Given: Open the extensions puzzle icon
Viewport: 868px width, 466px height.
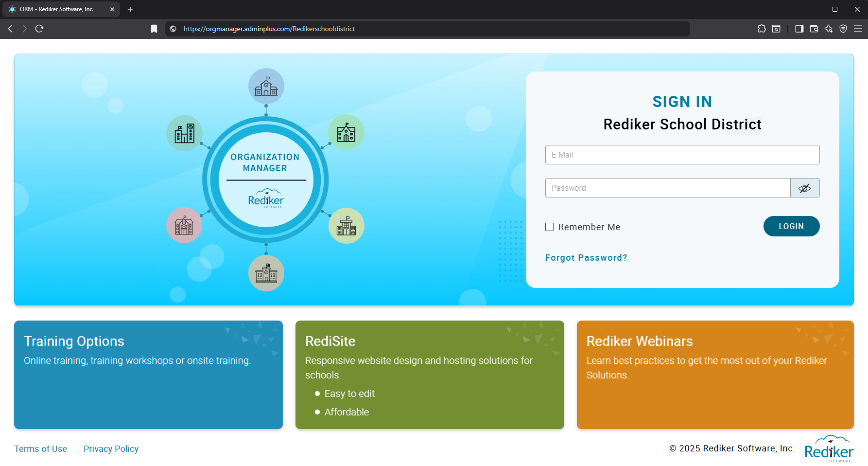Looking at the screenshot, I should (762, 29).
